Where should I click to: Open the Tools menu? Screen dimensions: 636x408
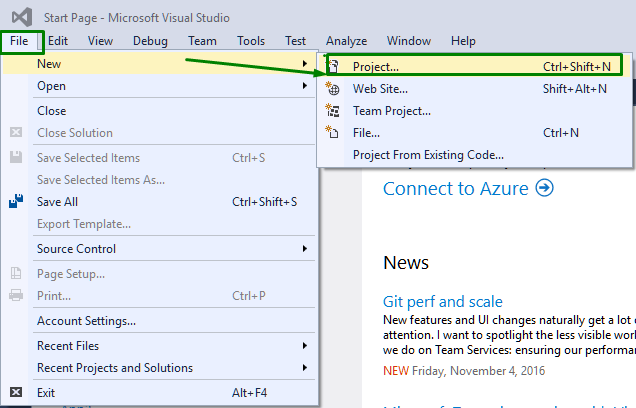(x=251, y=41)
